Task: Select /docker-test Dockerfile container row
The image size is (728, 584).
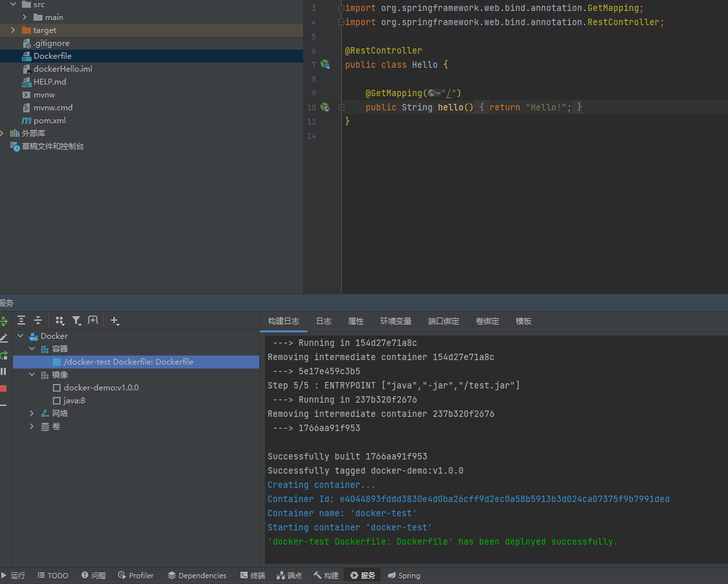Action: click(135, 362)
